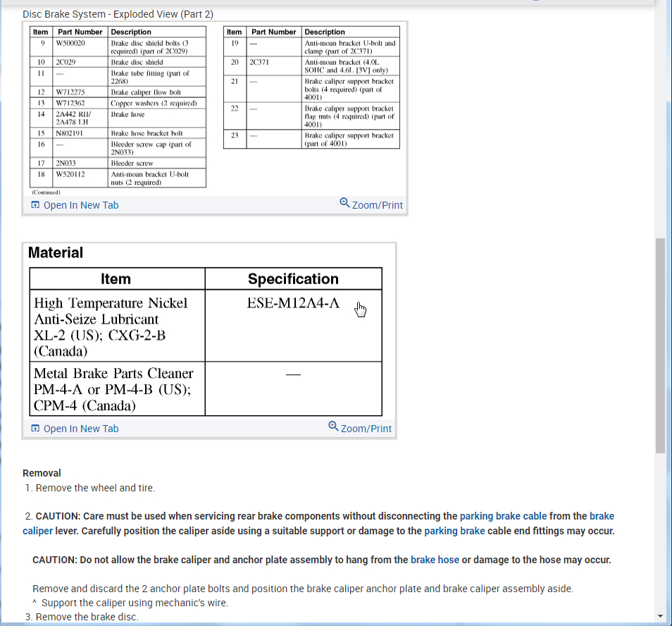Click the Zoom/Print link below the Material table
672x626 pixels.
[366, 429]
